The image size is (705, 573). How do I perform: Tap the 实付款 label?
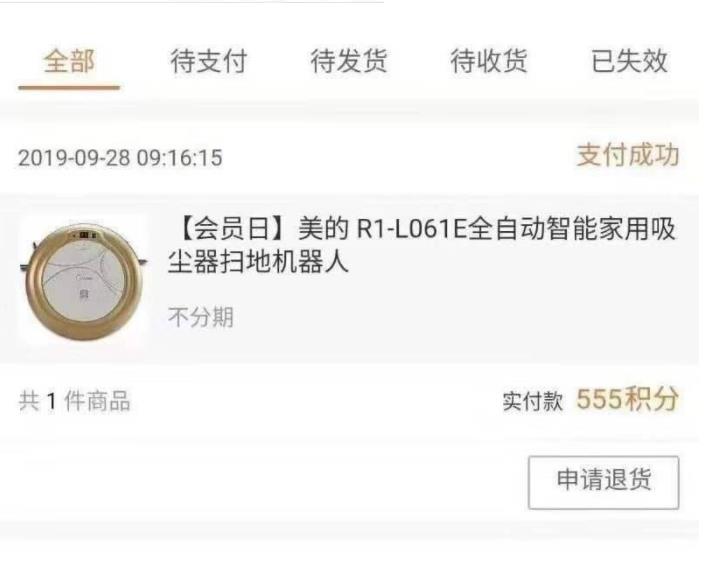(533, 401)
